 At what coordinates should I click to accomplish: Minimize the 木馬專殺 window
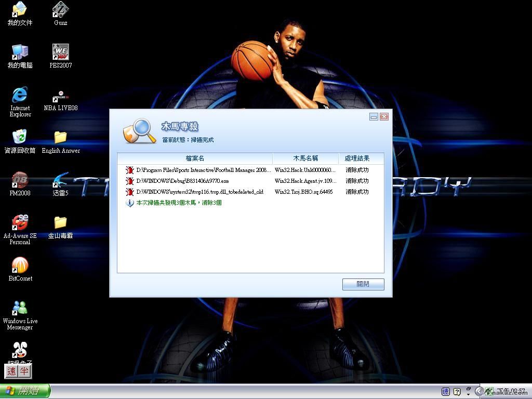[x=374, y=117]
